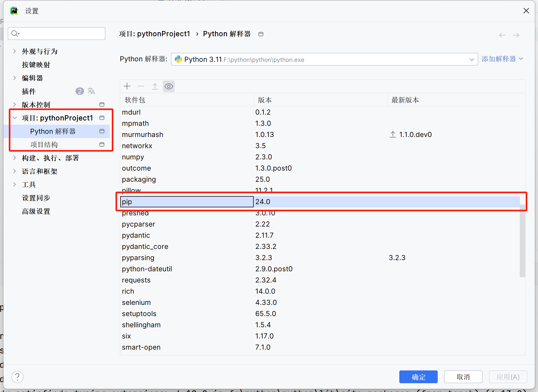Expand the 编辑器 section
Screen dimensions: 538x392
(x=15, y=78)
